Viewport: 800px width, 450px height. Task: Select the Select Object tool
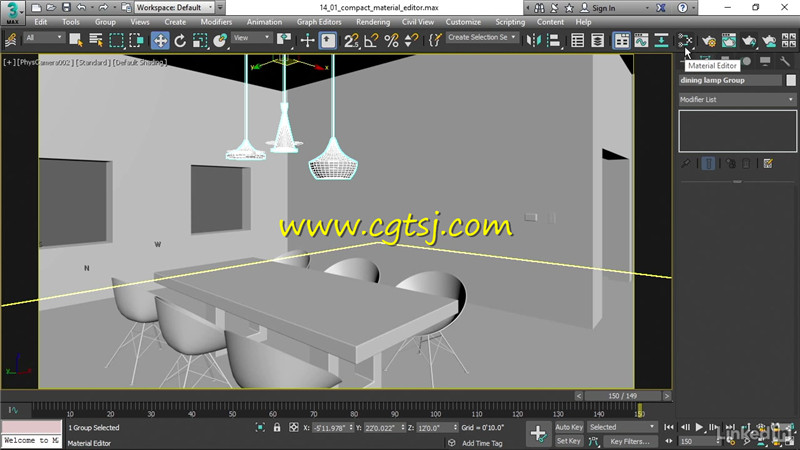[76, 40]
